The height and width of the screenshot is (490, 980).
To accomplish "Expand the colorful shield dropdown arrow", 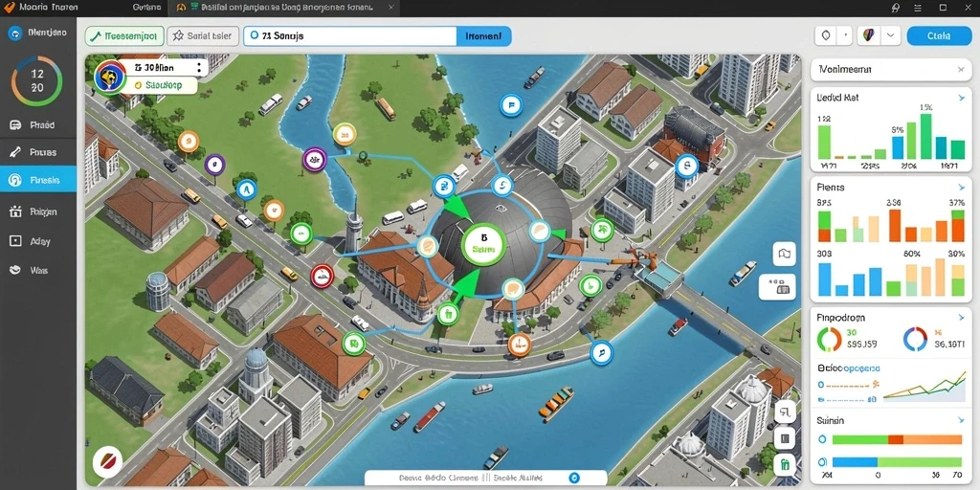I will tap(890, 35).
